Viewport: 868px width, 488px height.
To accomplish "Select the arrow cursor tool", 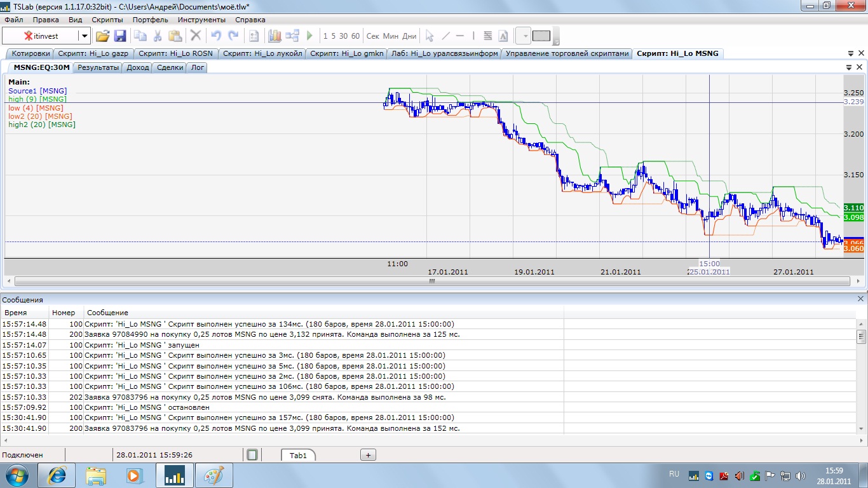I will click(x=430, y=36).
